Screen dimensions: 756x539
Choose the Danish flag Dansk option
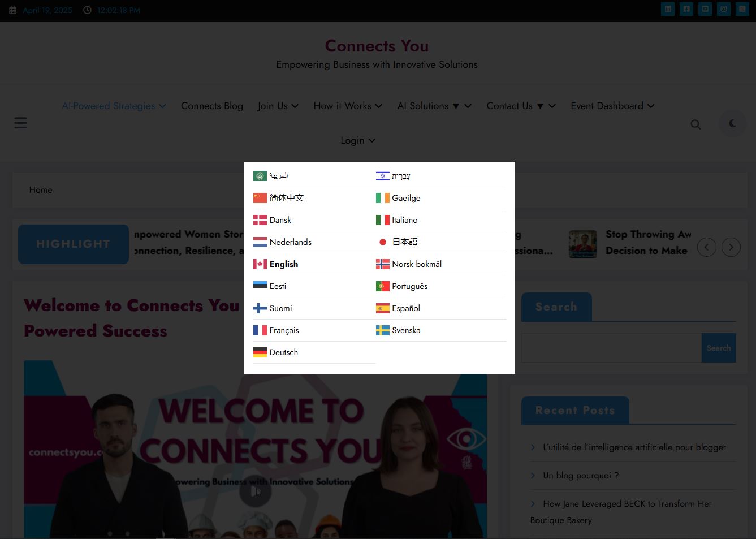coord(273,220)
